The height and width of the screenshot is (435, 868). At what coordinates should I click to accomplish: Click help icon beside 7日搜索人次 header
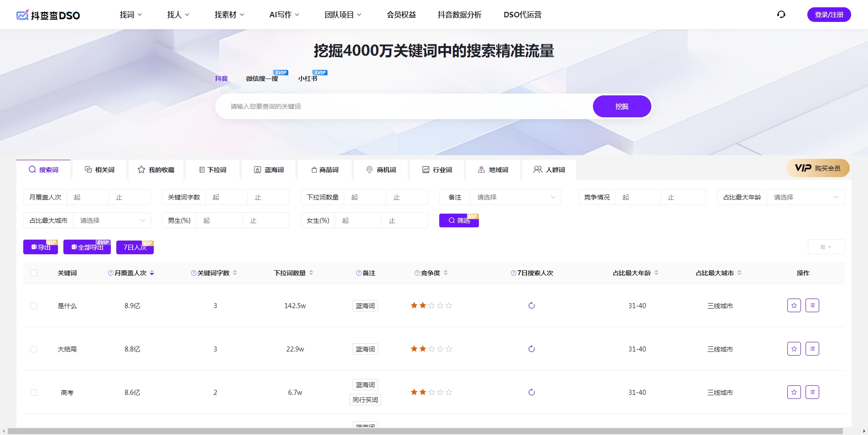coord(514,273)
